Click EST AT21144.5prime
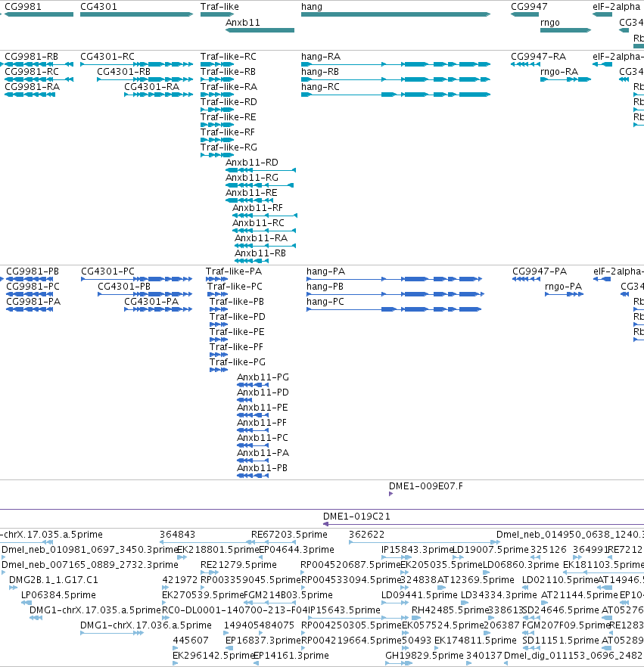Viewport: 644px width, 667px height. [545, 602]
